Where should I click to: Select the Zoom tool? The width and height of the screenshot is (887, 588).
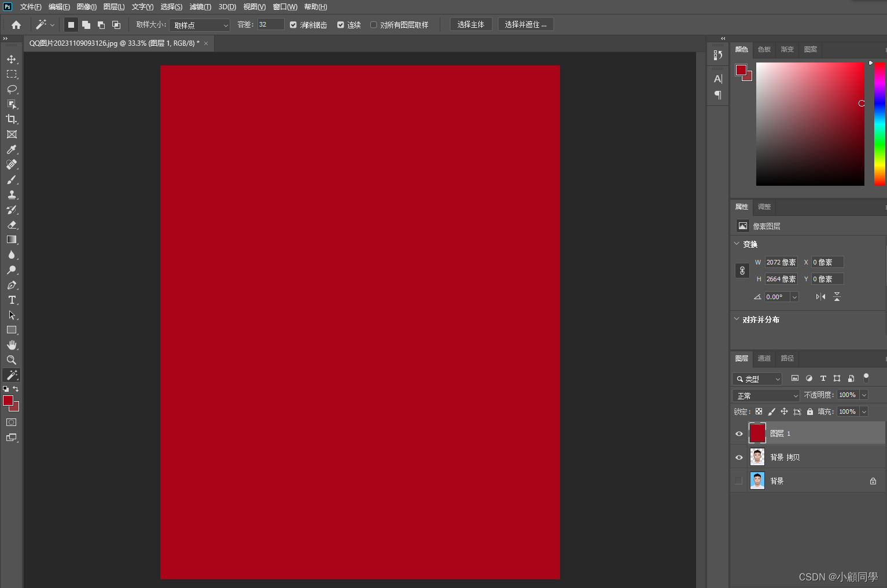pyautogui.click(x=12, y=360)
